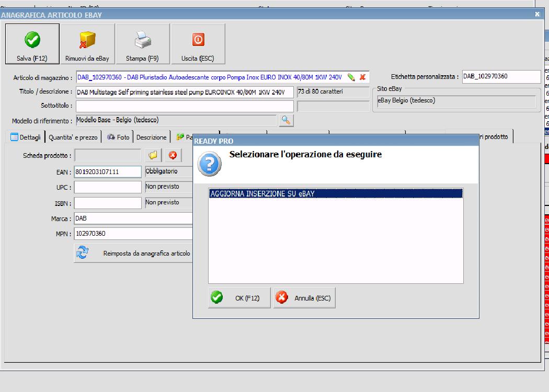This screenshot has height=392, width=549.
Task: Select AGGIORNA INSERZIONE SU eBAY list entry
Action: coord(336,193)
